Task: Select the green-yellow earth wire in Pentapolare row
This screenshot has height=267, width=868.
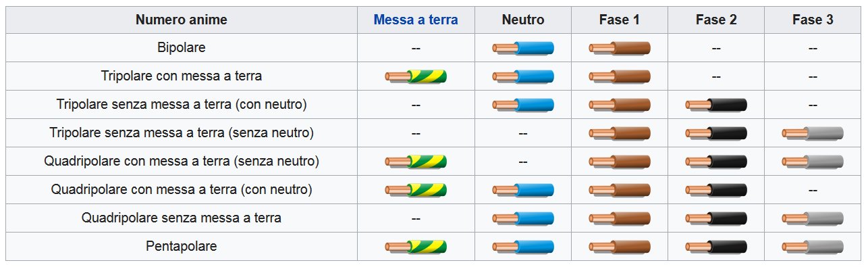Action: point(416,247)
